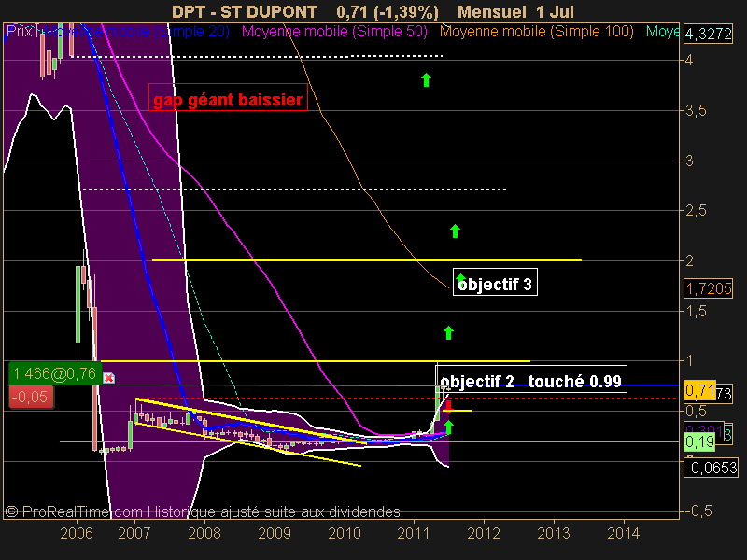
Task: Click the -0,5 tick on the price axis
Action: click(698, 511)
